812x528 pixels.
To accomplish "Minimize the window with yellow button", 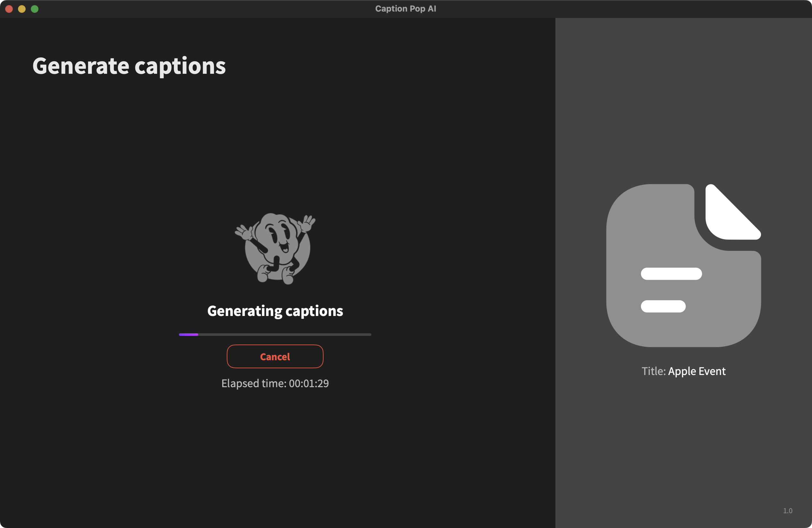I will pyautogui.click(x=22, y=9).
